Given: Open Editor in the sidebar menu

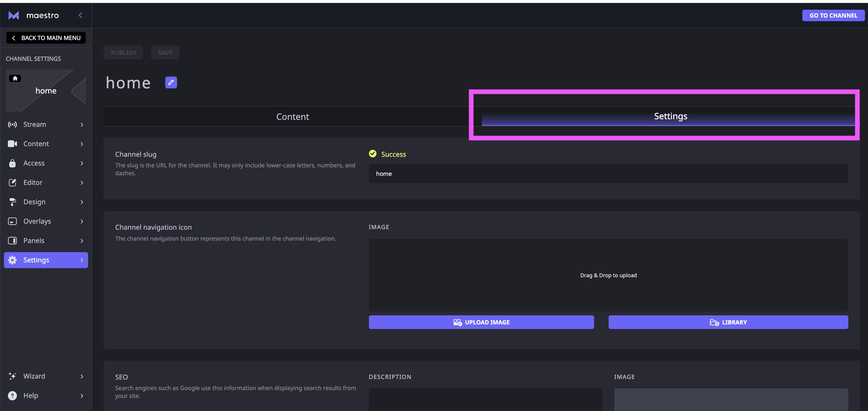Looking at the screenshot, I should tap(46, 182).
